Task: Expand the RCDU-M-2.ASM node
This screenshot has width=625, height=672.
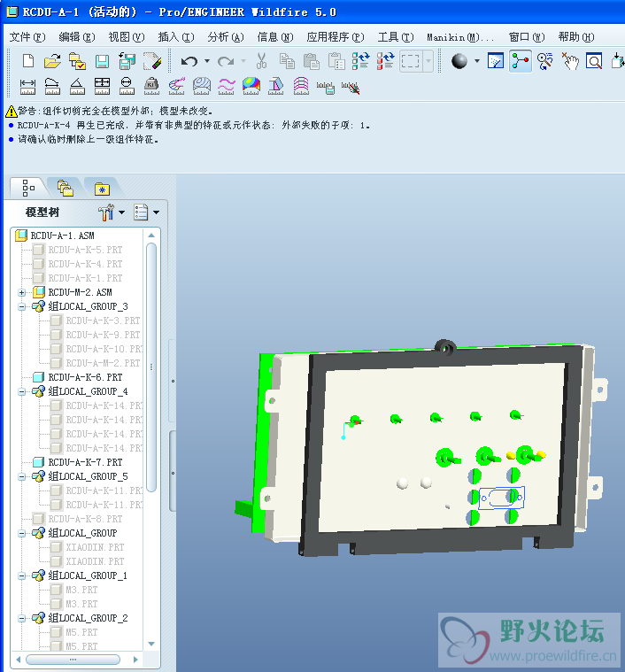Action: click(x=22, y=293)
